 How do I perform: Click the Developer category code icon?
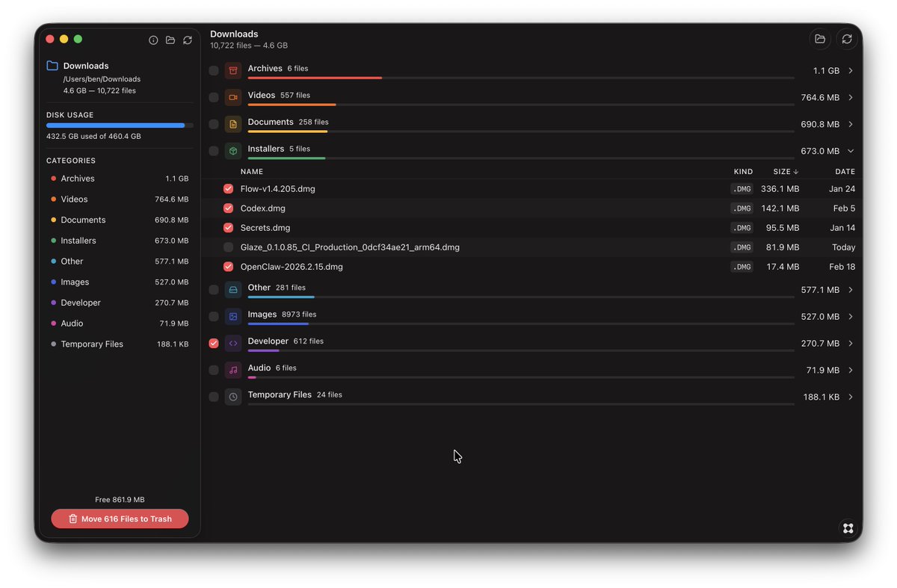click(x=233, y=344)
